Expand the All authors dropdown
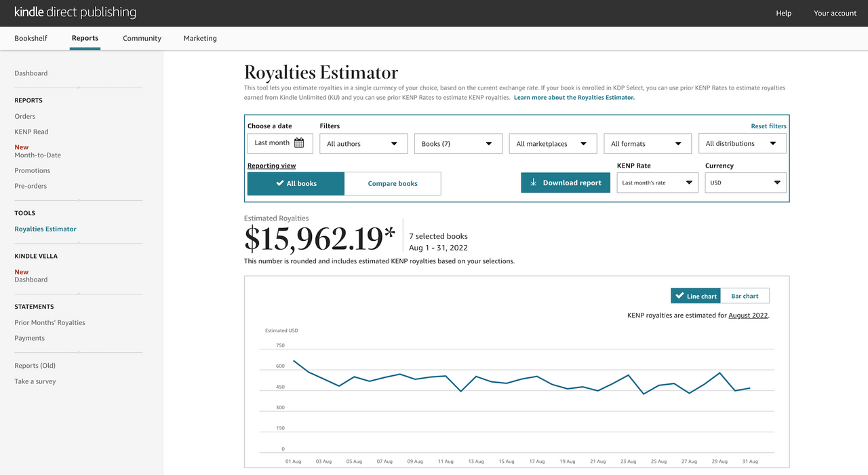The width and height of the screenshot is (868, 475). tap(363, 144)
